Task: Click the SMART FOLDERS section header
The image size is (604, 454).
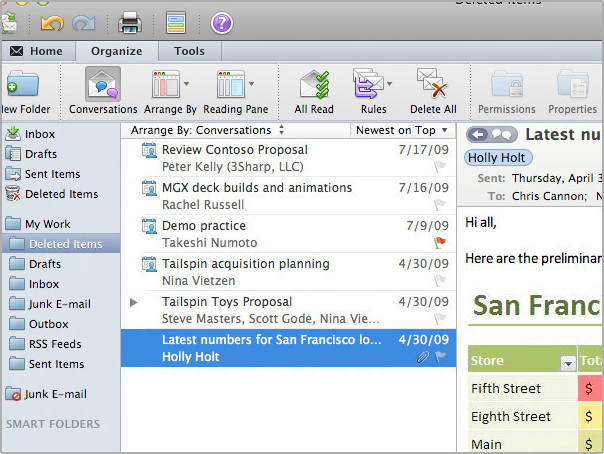Action: 53,424
